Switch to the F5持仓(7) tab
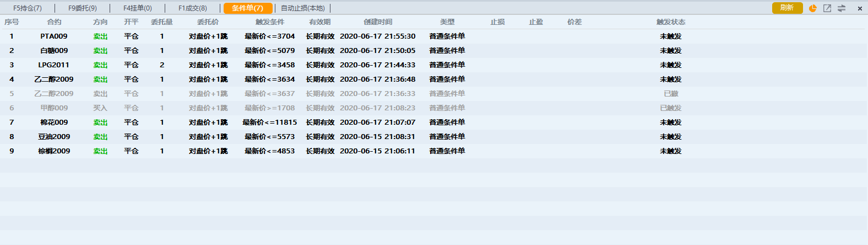This screenshot has height=245, width=868. coord(28,8)
